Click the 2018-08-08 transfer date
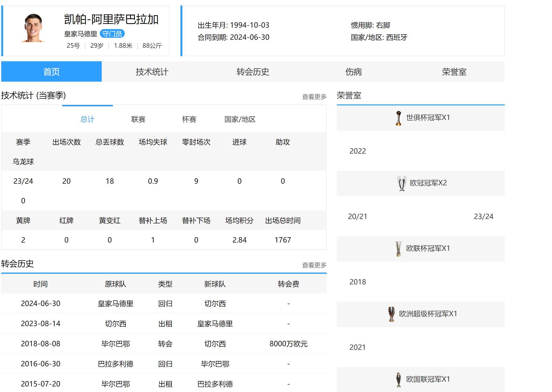This screenshot has width=552, height=392. [41, 344]
